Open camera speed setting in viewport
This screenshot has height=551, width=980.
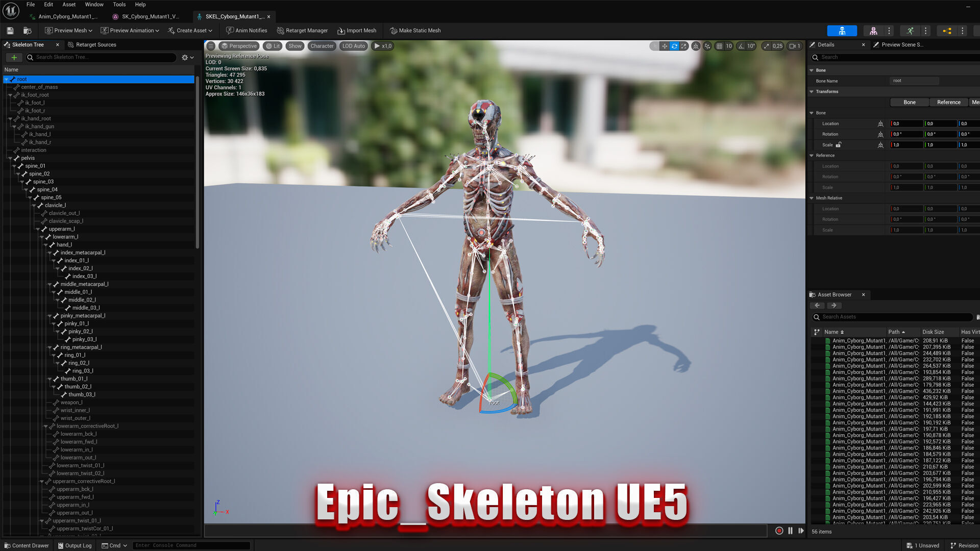[x=794, y=46]
